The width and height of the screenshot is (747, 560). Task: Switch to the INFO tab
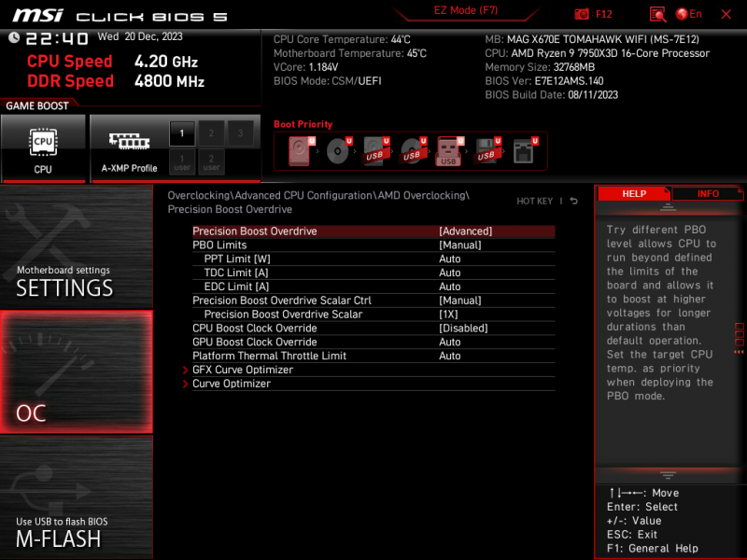pos(708,194)
